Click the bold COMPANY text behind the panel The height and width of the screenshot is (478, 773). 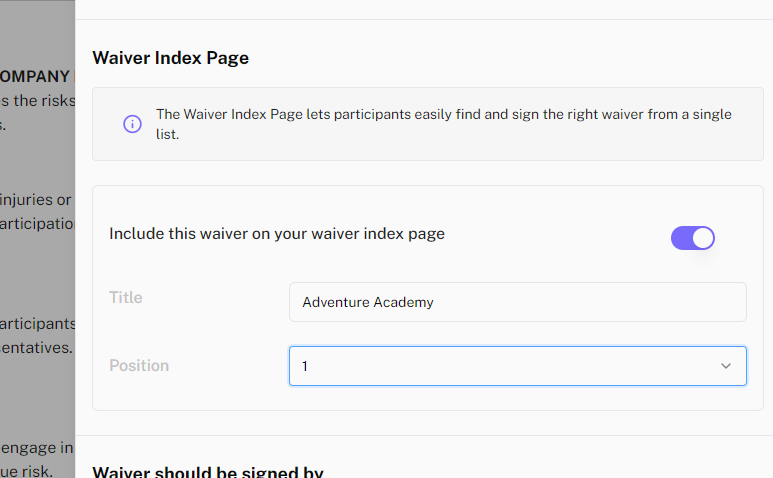(35, 76)
